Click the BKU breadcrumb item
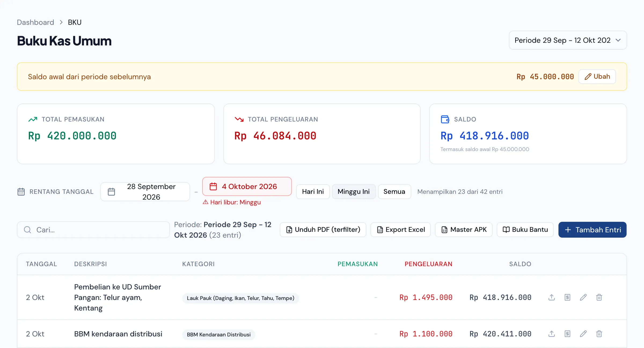This screenshot has width=644, height=348. [75, 22]
